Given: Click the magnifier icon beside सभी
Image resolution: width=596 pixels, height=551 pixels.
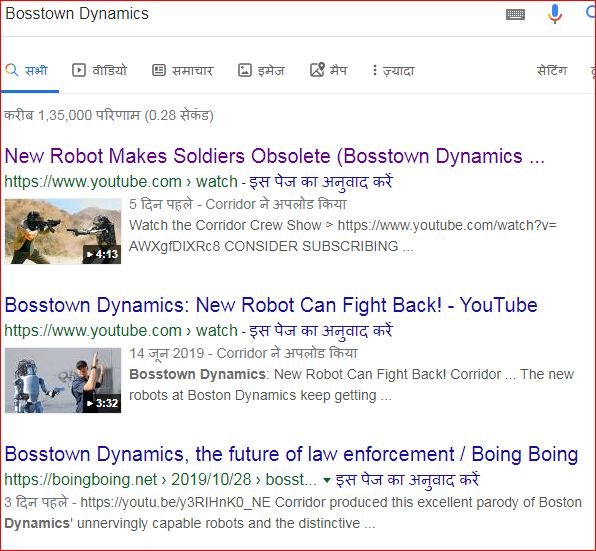Looking at the screenshot, I should coord(12,70).
